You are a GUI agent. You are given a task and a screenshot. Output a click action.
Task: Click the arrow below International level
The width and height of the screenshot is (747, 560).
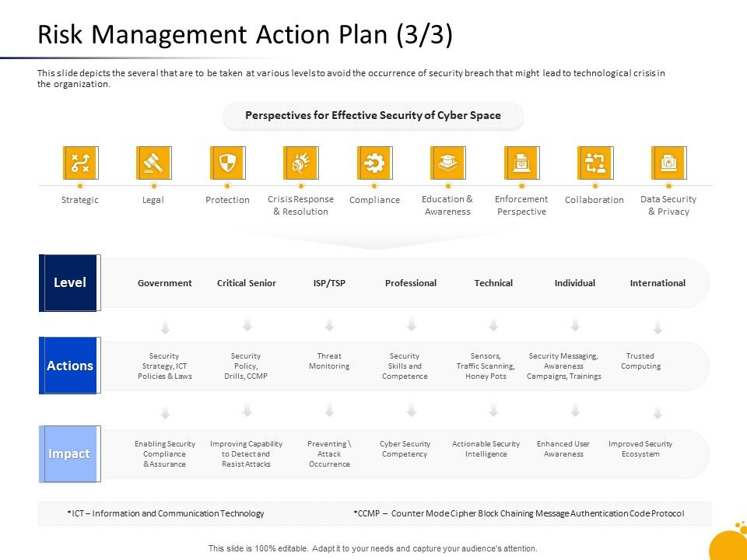point(658,327)
